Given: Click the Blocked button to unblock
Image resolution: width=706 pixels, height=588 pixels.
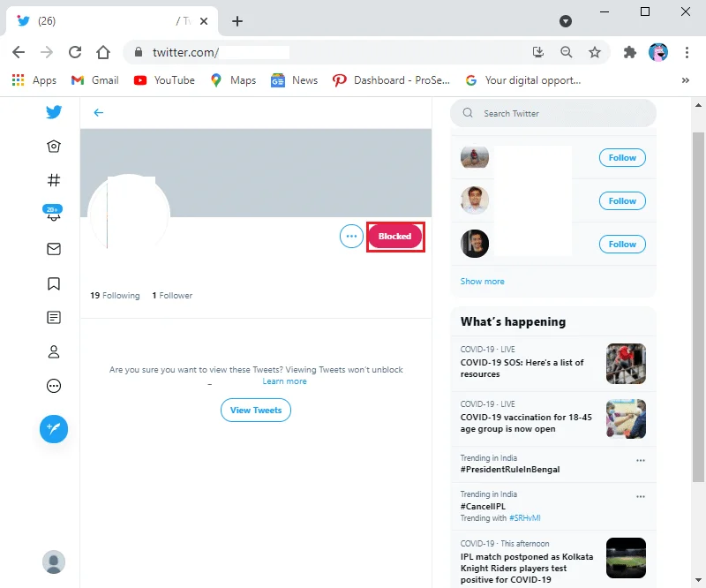Looking at the screenshot, I should (x=395, y=237).
